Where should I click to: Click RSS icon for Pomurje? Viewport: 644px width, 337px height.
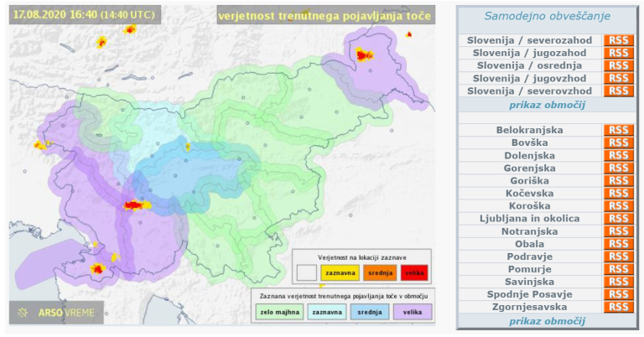pyautogui.click(x=618, y=269)
